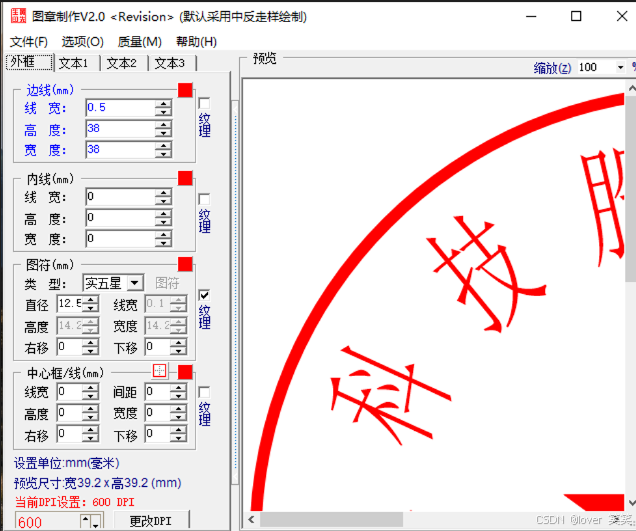
Task: Click the 更改DPI button
Action: 151,521
